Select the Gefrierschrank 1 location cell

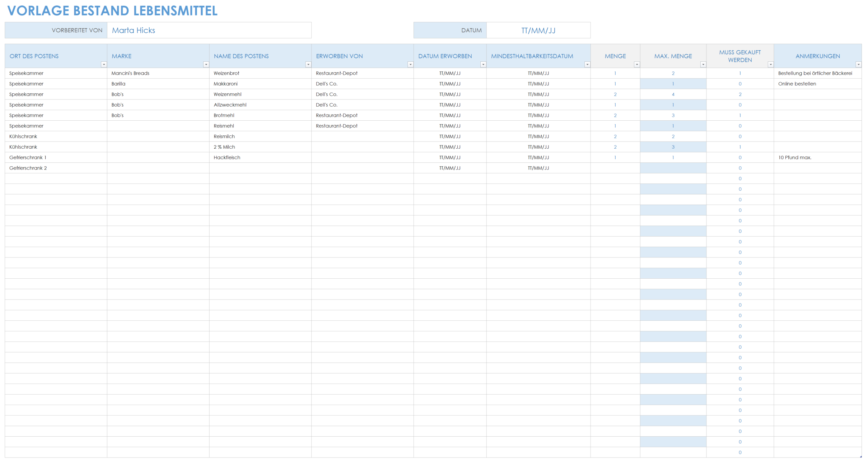click(56, 157)
